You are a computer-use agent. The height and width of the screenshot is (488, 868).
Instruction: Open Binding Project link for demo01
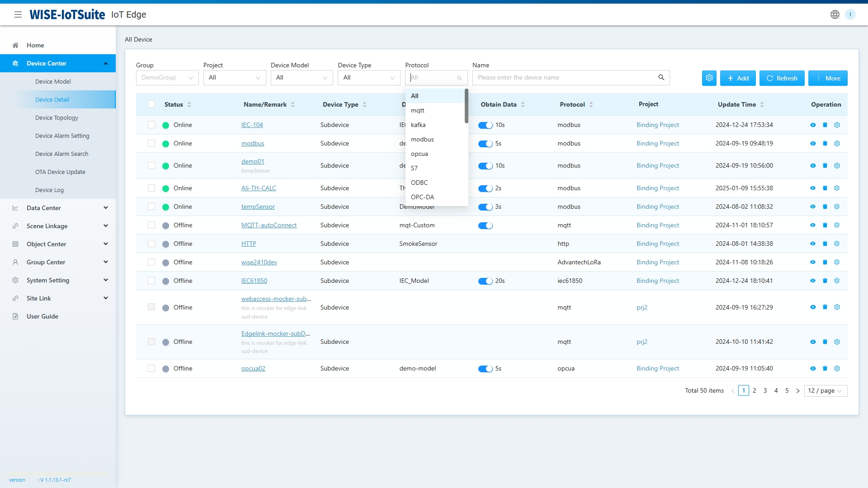click(x=657, y=165)
